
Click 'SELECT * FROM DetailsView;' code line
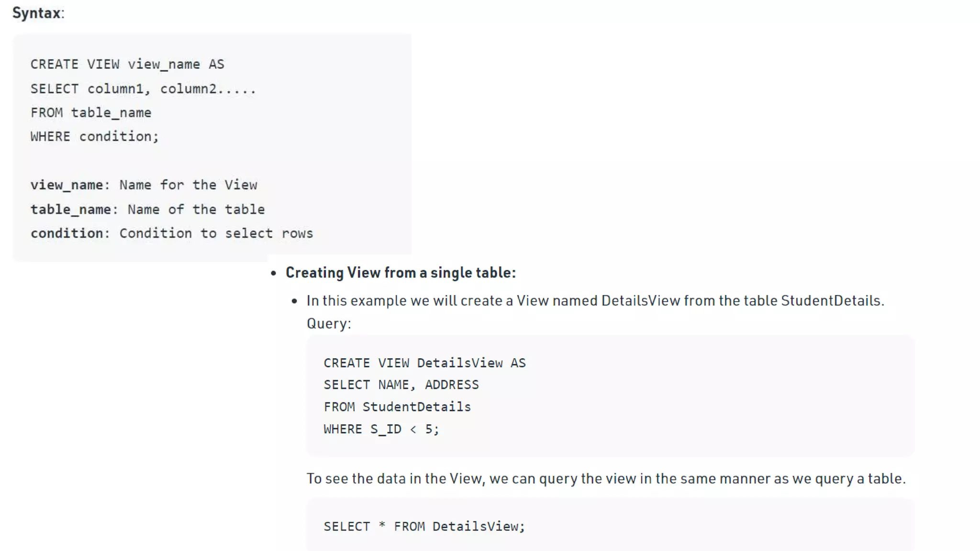[x=424, y=527]
